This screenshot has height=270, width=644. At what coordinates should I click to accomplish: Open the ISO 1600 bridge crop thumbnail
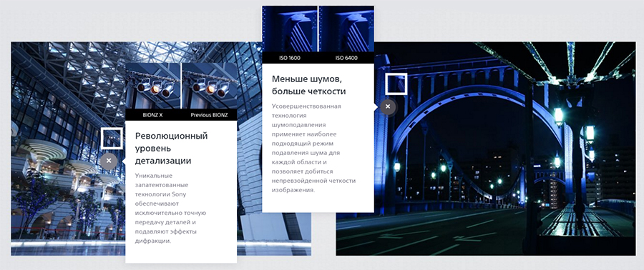click(x=290, y=29)
